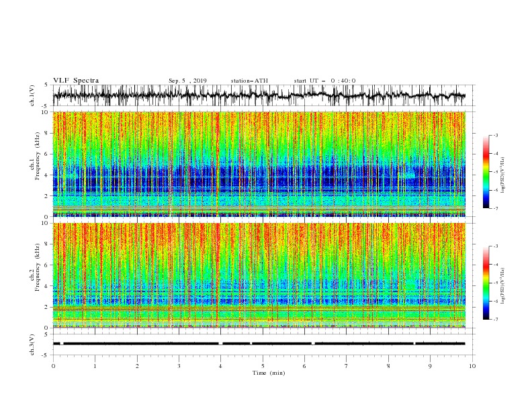This screenshot has height=411, width=532.
Task: Click the '0' tick on time axis
Action: point(53,366)
